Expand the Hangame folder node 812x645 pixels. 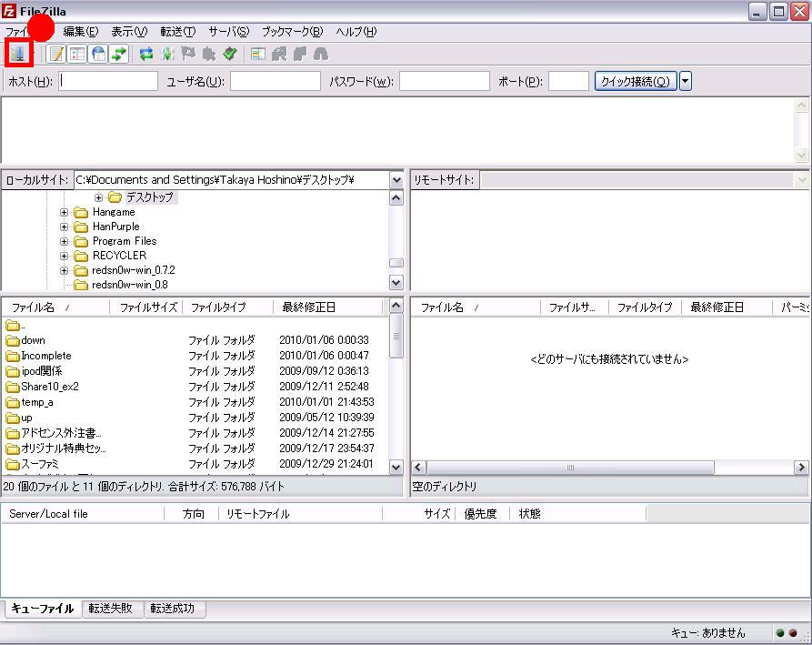64,212
